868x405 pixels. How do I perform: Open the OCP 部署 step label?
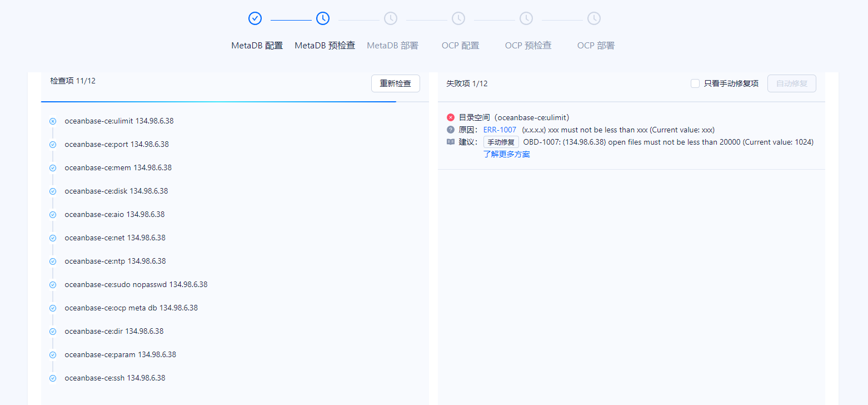tap(596, 46)
